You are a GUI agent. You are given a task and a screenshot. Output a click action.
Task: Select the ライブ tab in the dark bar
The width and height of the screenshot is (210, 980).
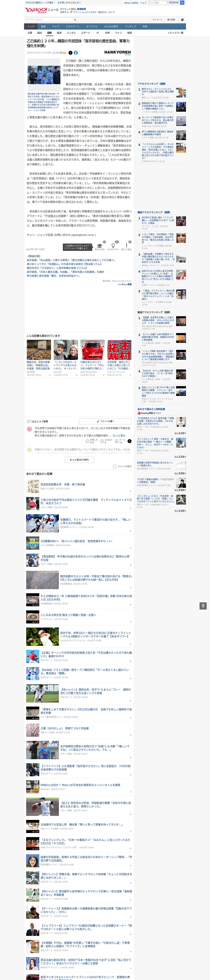(x=56, y=27)
